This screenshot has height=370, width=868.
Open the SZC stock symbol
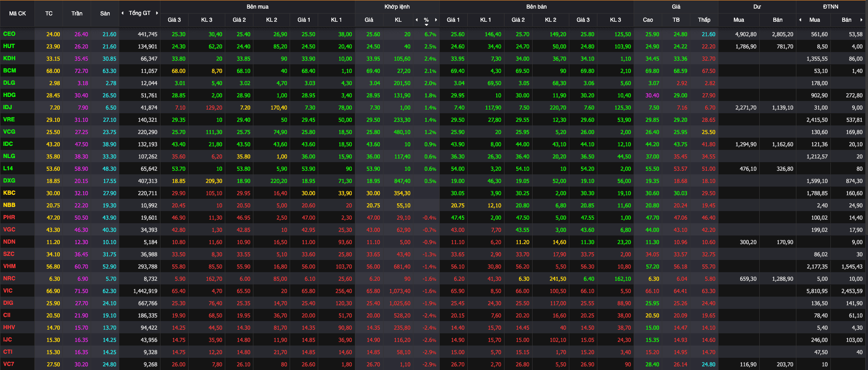(9, 254)
